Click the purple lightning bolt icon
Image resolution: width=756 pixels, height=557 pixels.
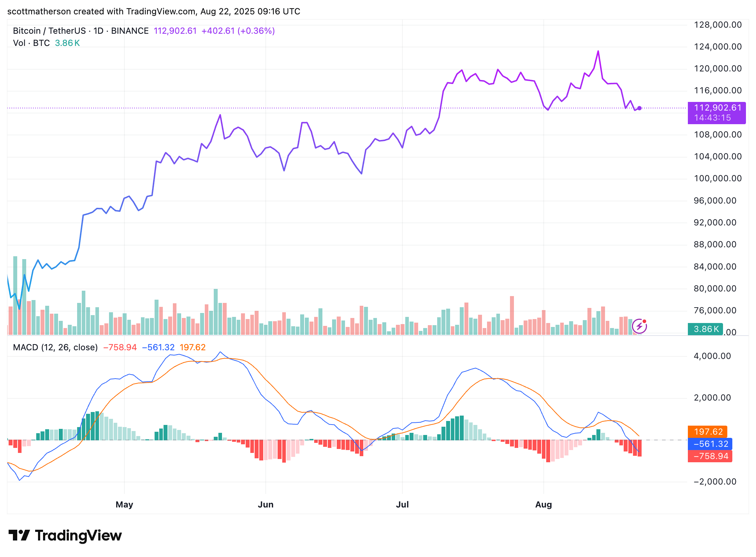639,327
